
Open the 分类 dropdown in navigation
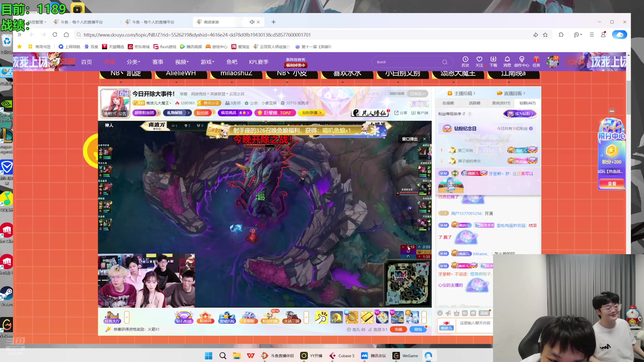[133, 62]
